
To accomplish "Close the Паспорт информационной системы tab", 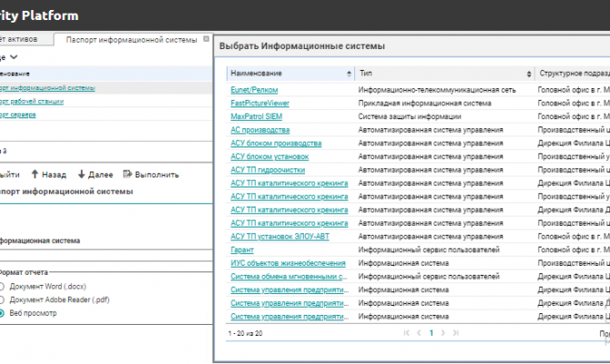I will 207,40.
